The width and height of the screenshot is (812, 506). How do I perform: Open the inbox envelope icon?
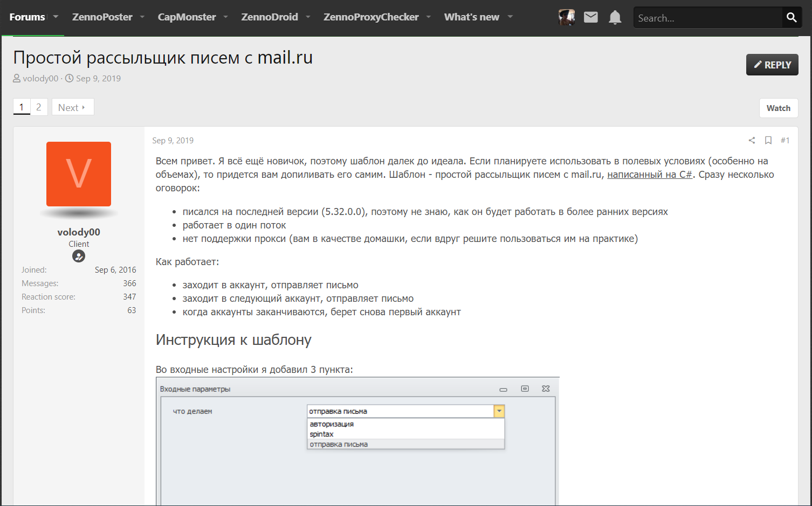point(591,17)
